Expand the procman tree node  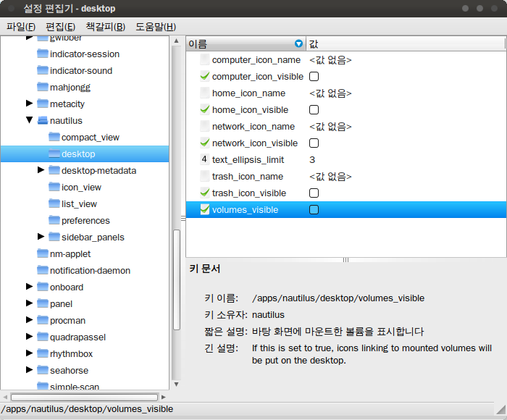30,320
